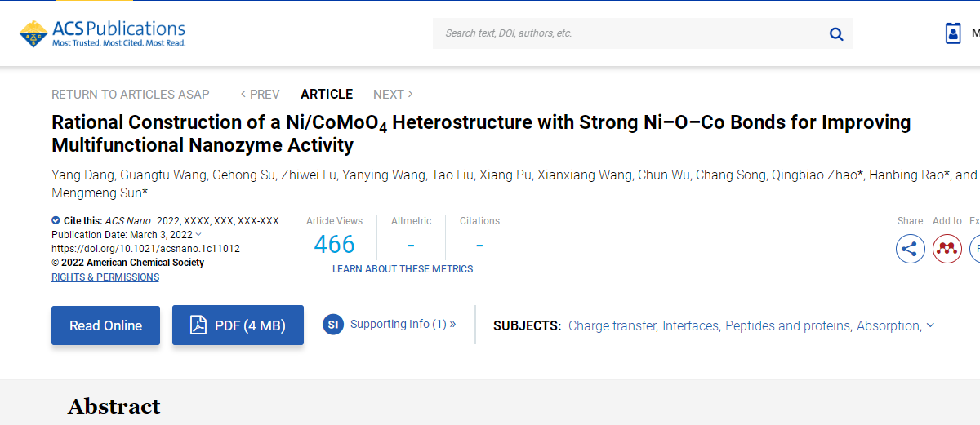The image size is (980, 425).
Task: Download the PDF (4 MB)
Action: coord(238,325)
